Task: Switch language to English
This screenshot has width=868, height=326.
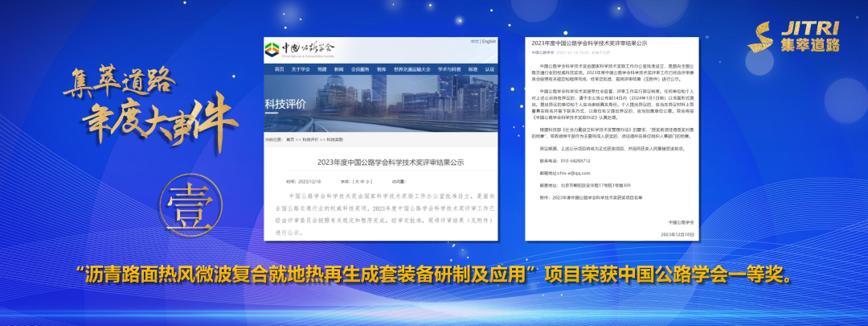Action: [x=489, y=41]
